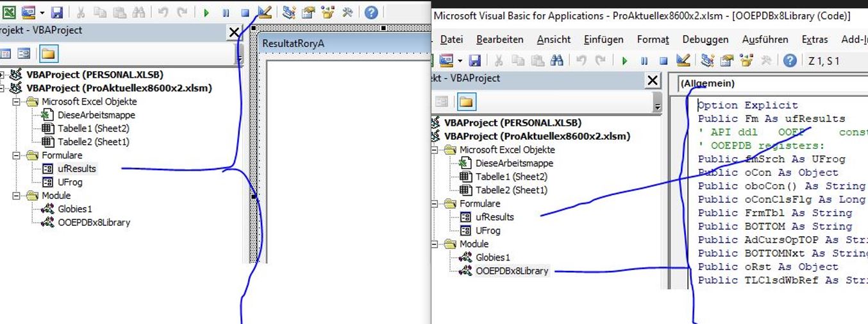Viewport: 868px width, 324px height.
Task: Stop execution with the right window reset icon
Action: [664, 61]
